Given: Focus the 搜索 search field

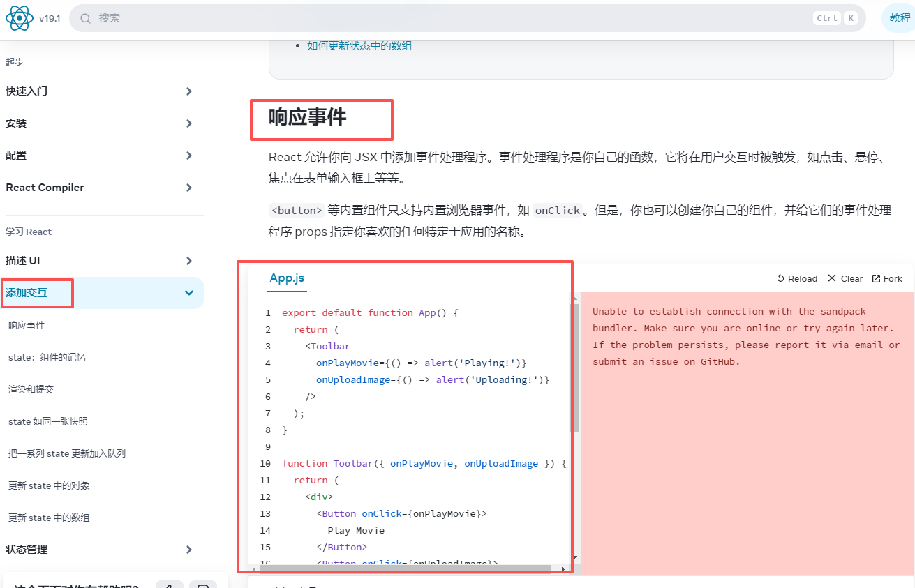Looking at the screenshot, I should click(468, 18).
